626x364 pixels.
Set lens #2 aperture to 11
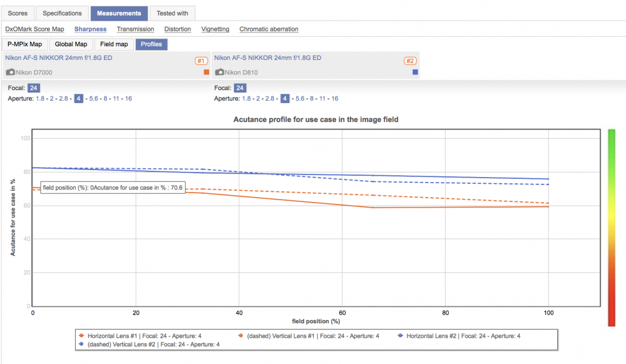(x=322, y=98)
